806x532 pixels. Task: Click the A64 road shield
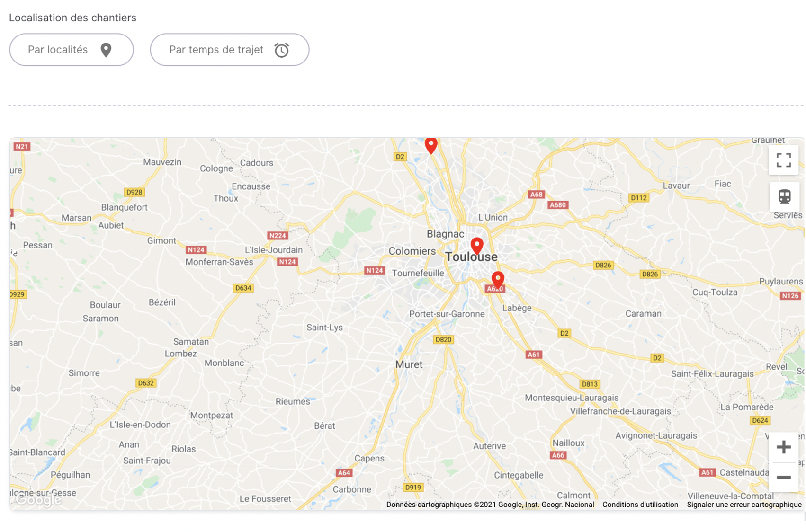pyautogui.click(x=343, y=473)
